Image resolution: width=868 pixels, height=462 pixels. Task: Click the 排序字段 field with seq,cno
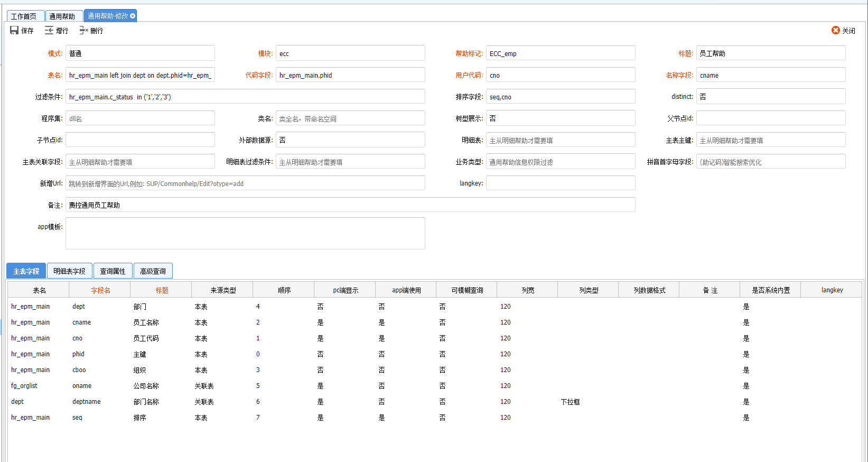pos(561,96)
